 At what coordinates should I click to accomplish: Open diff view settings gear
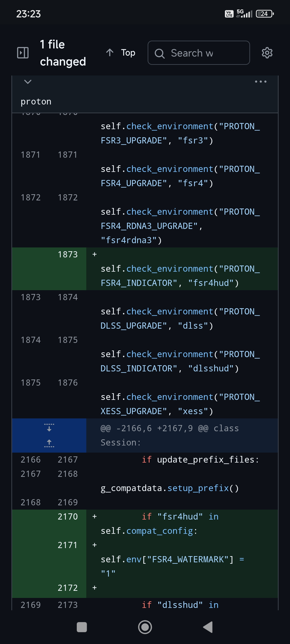click(x=267, y=53)
